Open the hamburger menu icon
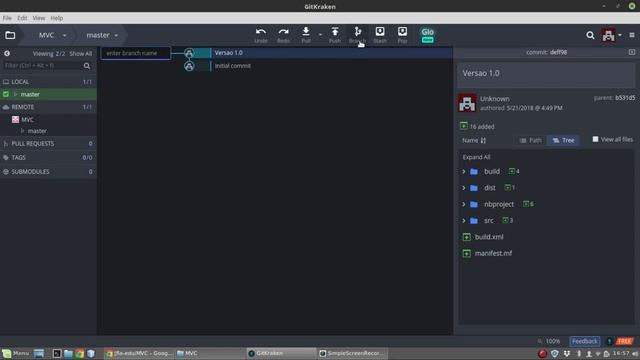 coord(632,36)
